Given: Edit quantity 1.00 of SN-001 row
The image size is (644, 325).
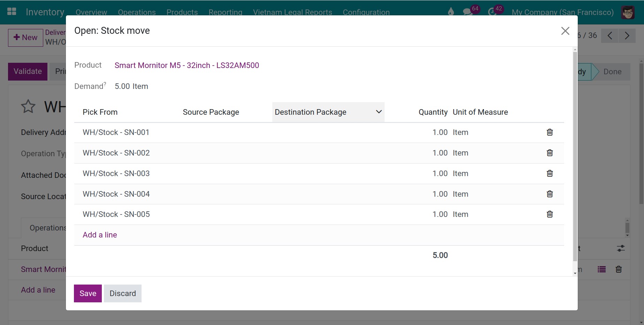Looking at the screenshot, I should 440,132.
